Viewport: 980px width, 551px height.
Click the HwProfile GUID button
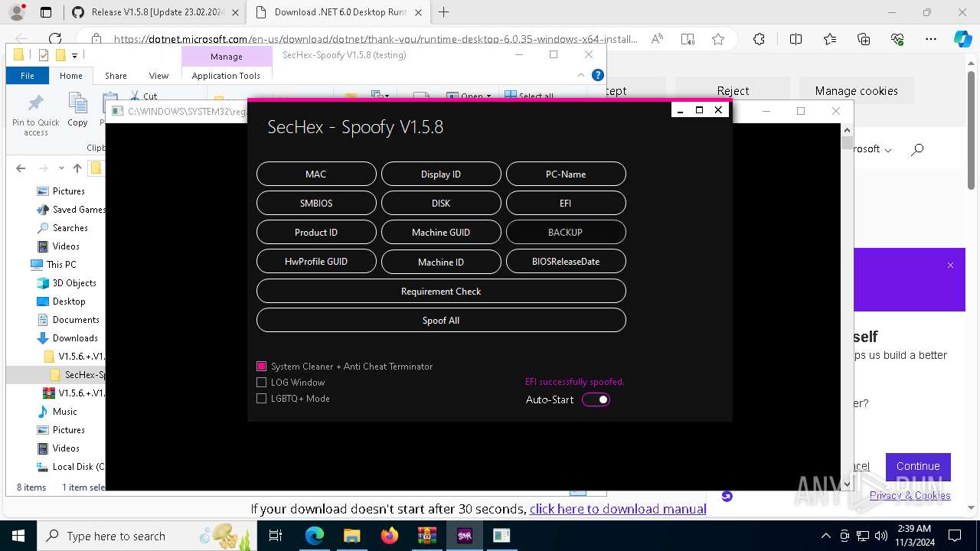click(316, 261)
